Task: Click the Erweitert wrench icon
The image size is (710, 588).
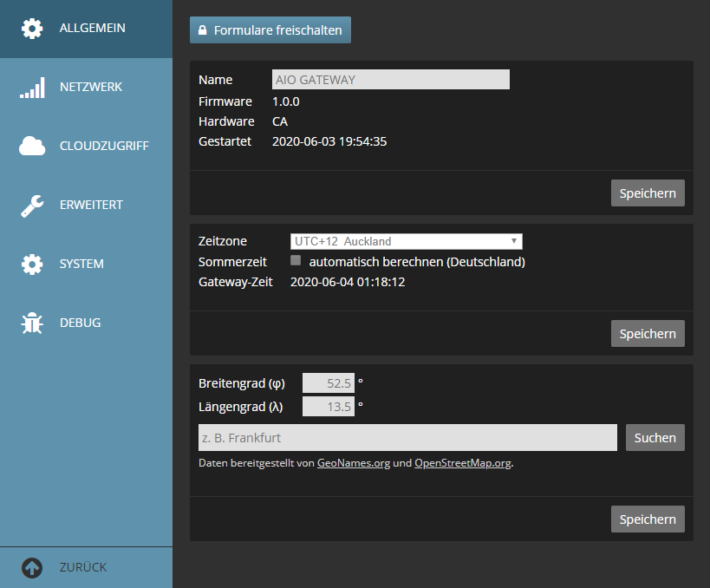Action: coord(32,206)
